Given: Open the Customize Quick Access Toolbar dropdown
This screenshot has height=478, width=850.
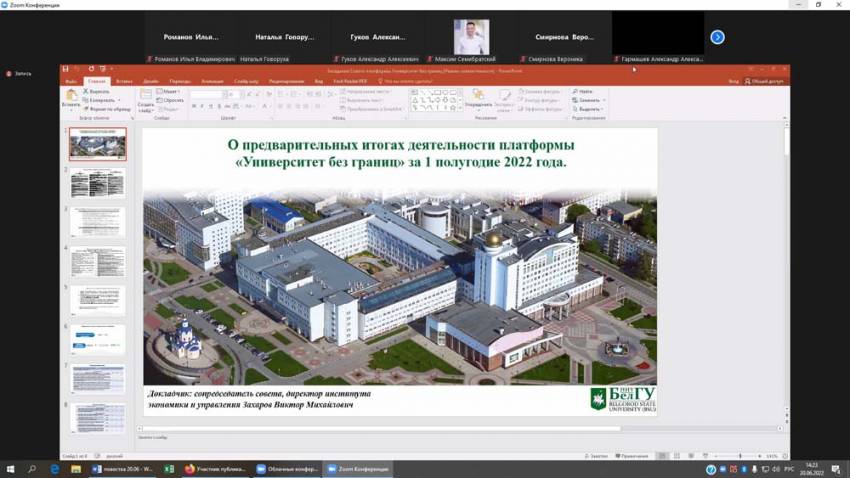Looking at the screenshot, I should click(112, 69).
